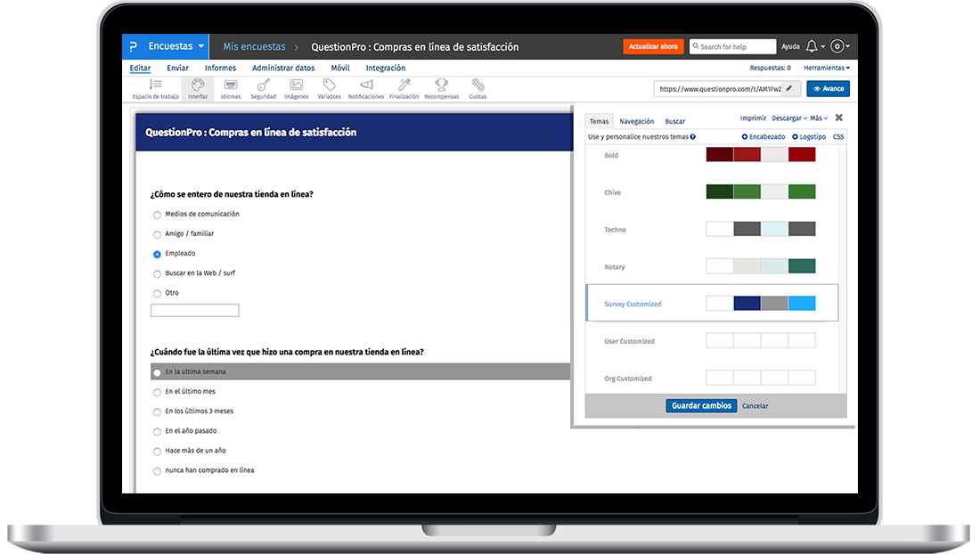
Task: Open the Informes tab
Action: click(x=221, y=68)
